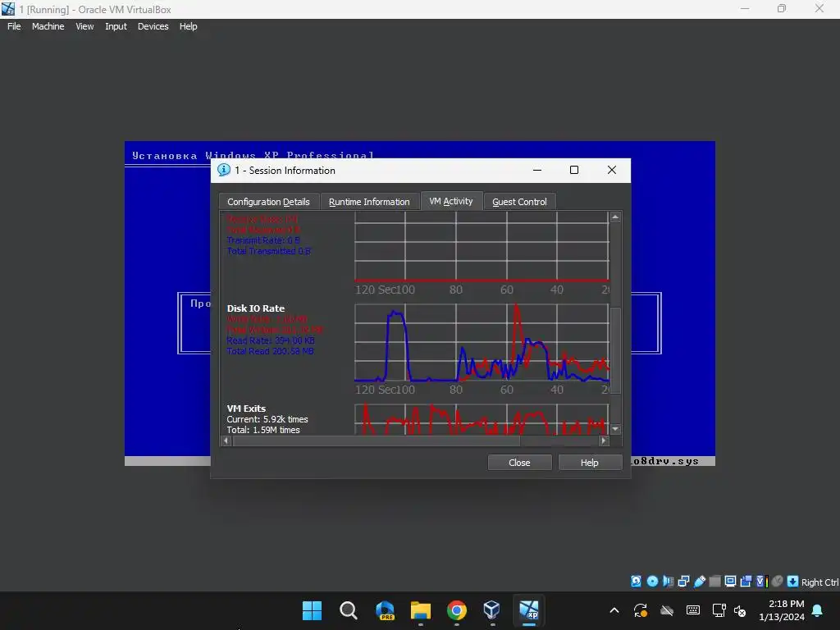
Task: Click the vertical scrollbar down arrow
Action: tap(615, 429)
